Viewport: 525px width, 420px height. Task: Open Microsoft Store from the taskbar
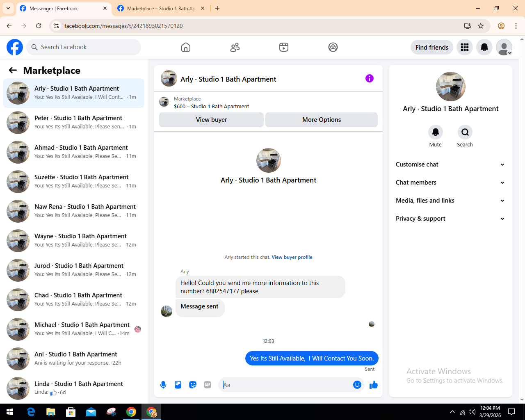71,412
